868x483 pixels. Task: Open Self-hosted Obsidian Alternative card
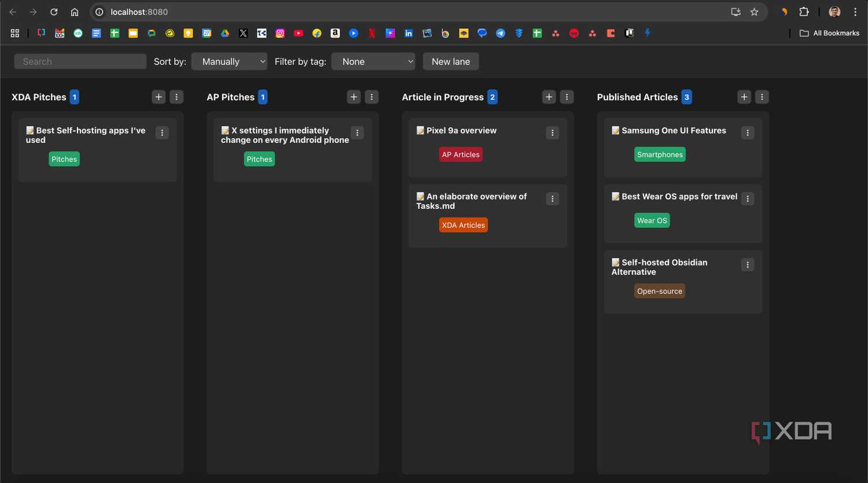(683, 282)
